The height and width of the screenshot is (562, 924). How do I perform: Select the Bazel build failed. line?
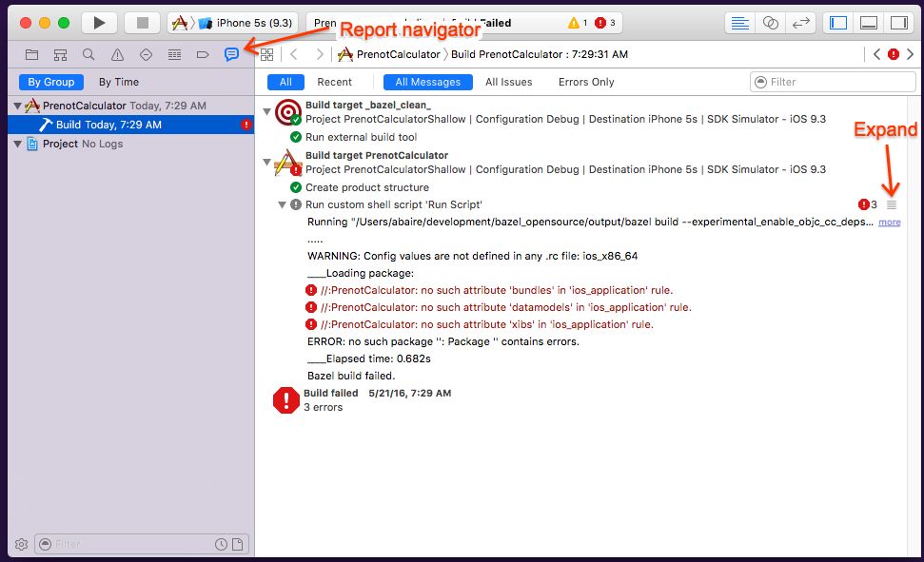[351, 376]
